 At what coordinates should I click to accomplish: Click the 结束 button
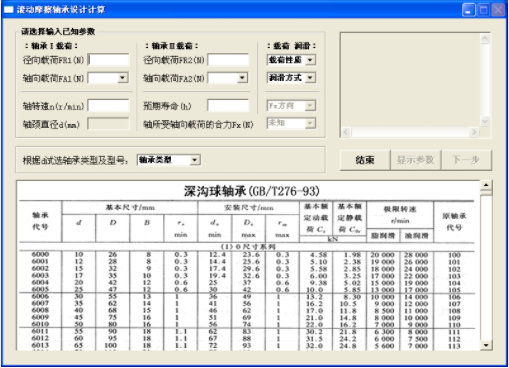pyautogui.click(x=365, y=160)
